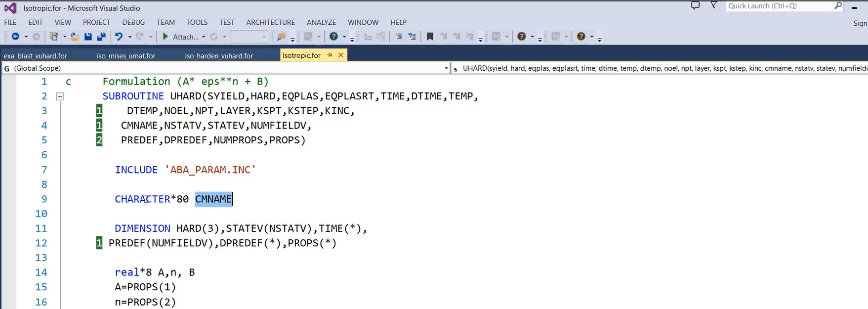Open the Redo history dropdown arrow
This screenshot has width=868, height=309.
coord(151,37)
